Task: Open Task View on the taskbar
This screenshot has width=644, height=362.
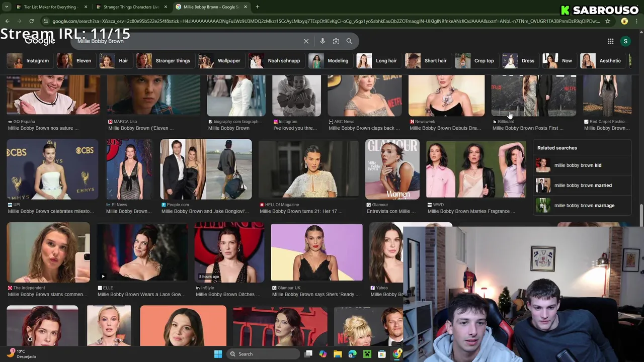Action: pos(308,354)
